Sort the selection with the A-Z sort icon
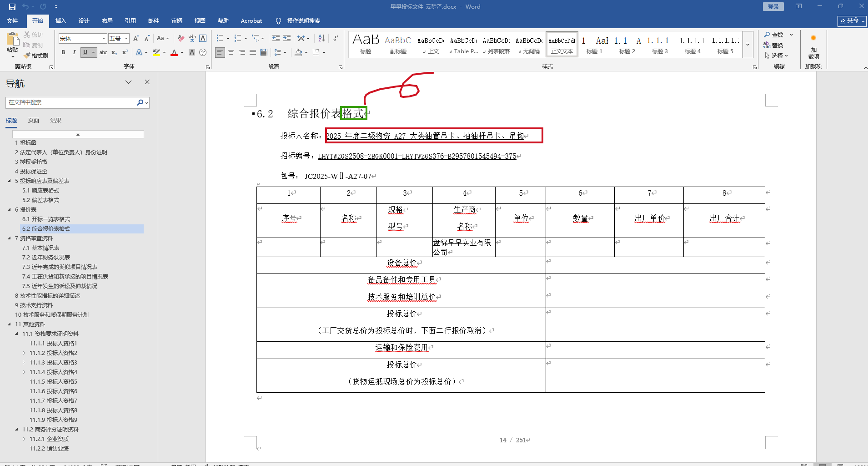 pyautogui.click(x=321, y=39)
